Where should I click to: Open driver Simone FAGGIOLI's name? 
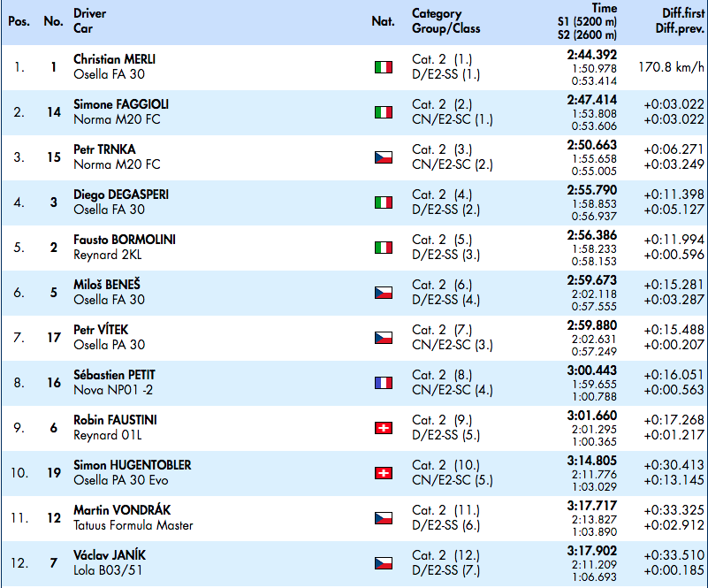coord(121,104)
